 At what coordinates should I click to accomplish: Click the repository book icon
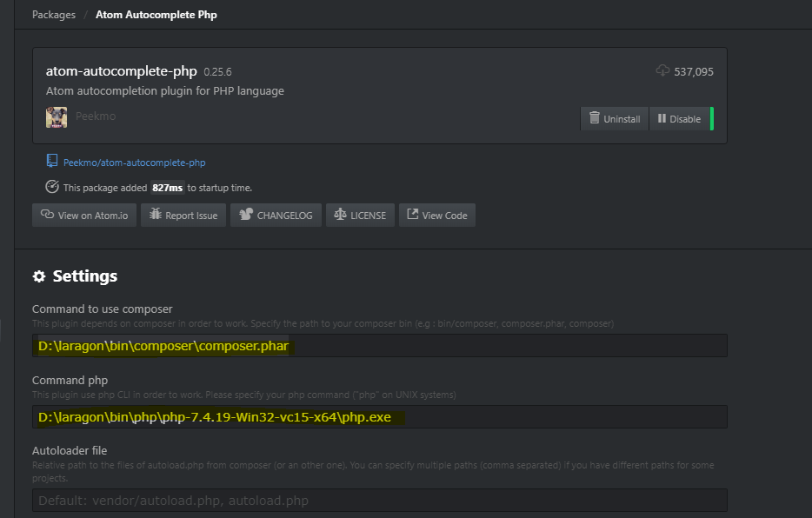[x=52, y=161]
